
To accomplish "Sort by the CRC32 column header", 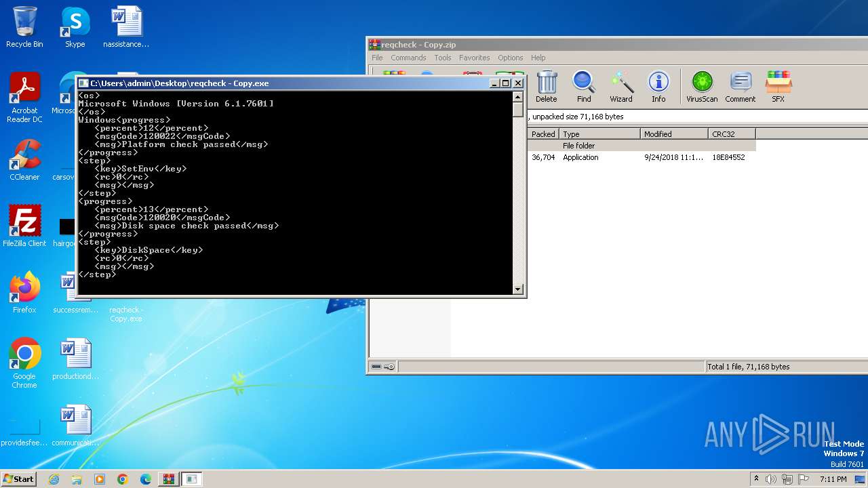I will coord(732,134).
